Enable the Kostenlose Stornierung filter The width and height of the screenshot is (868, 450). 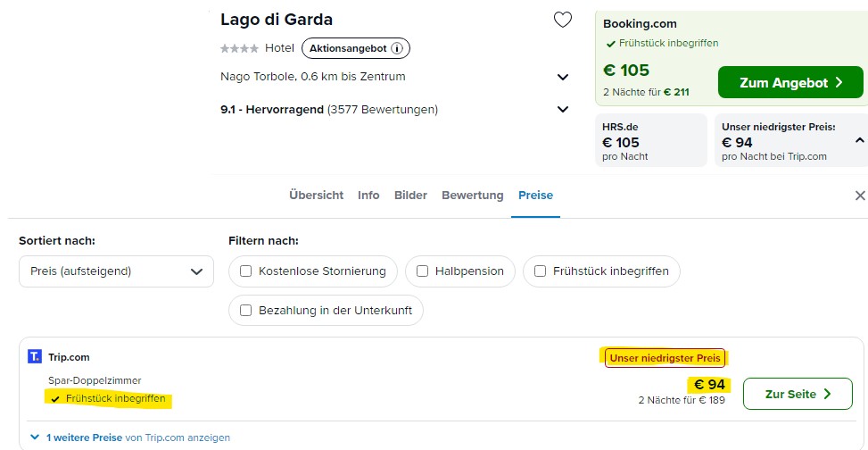246,271
